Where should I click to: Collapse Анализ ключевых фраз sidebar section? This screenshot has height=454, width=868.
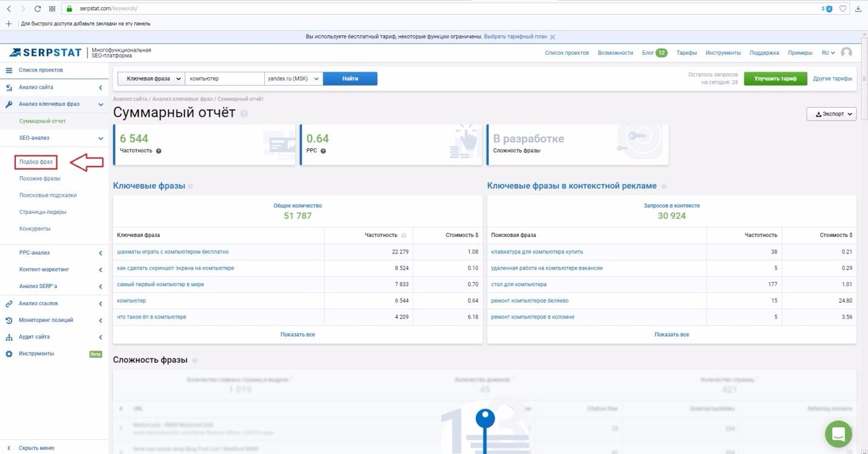pyautogui.click(x=101, y=105)
